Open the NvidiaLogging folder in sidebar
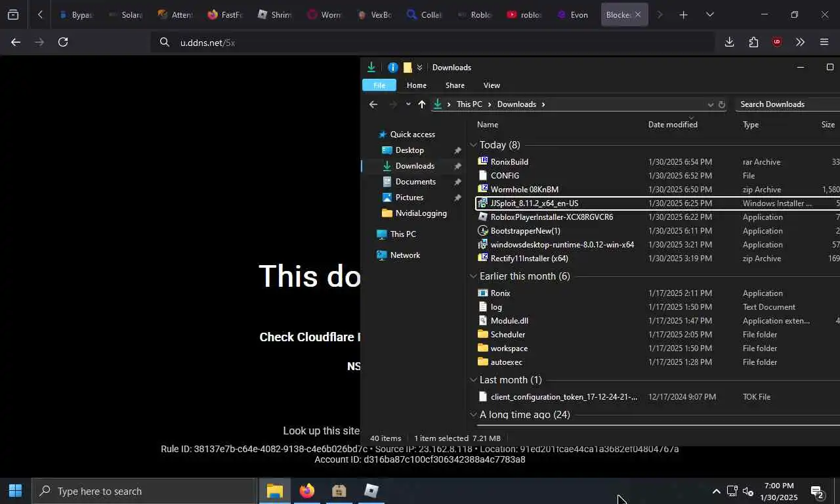The image size is (840, 504). pos(421,213)
